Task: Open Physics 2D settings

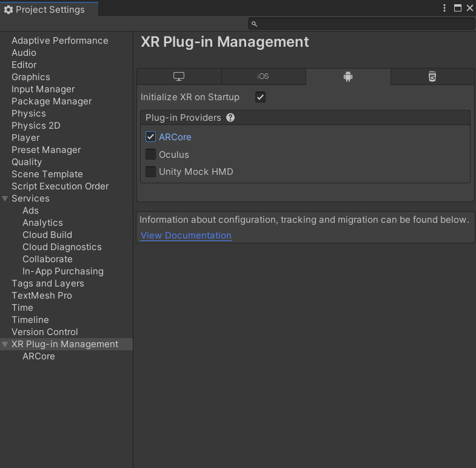Action: (x=36, y=126)
